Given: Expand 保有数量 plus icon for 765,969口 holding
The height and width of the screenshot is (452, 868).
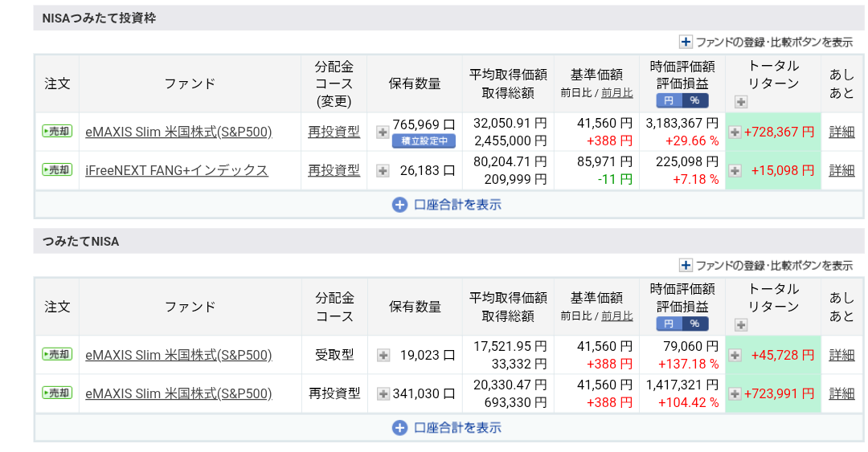Looking at the screenshot, I should tap(383, 132).
